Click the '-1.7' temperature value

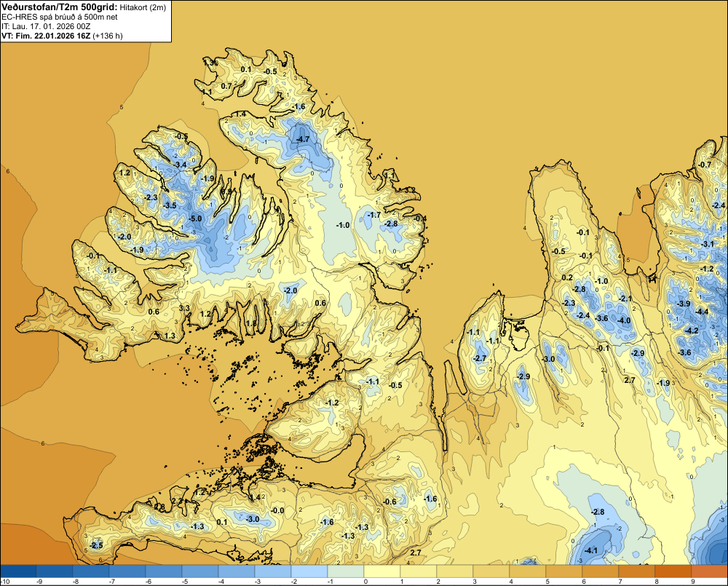tap(374, 215)
